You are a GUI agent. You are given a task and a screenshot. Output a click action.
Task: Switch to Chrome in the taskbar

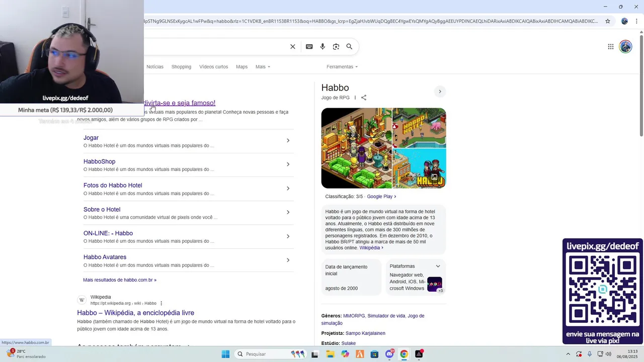(x=404, y=354)
